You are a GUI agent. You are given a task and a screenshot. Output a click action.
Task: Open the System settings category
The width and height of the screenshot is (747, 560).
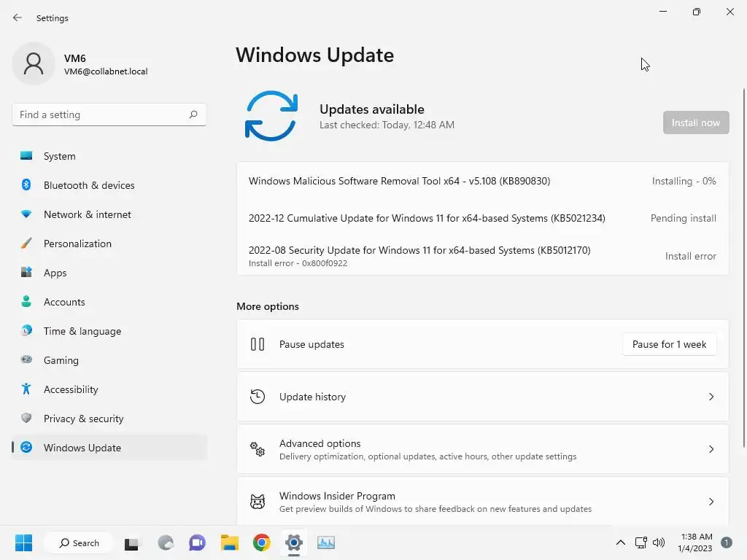point(109,156)
